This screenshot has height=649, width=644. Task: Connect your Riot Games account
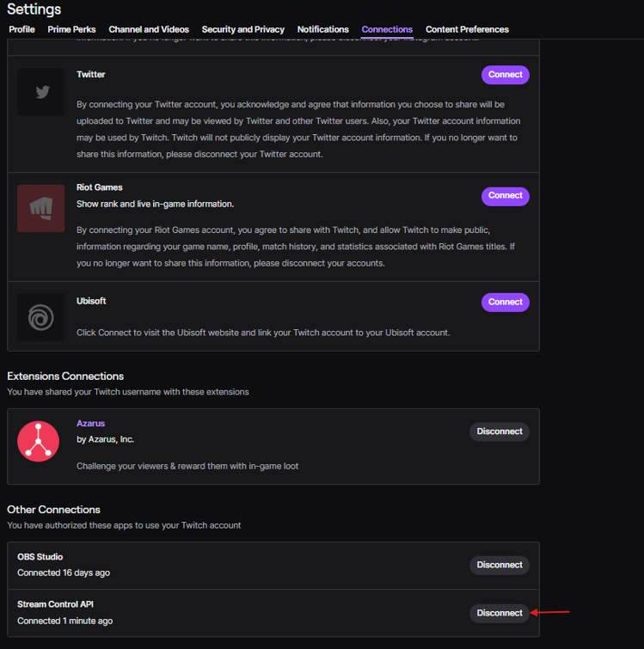pyautogui.click(x=505, y=196)
